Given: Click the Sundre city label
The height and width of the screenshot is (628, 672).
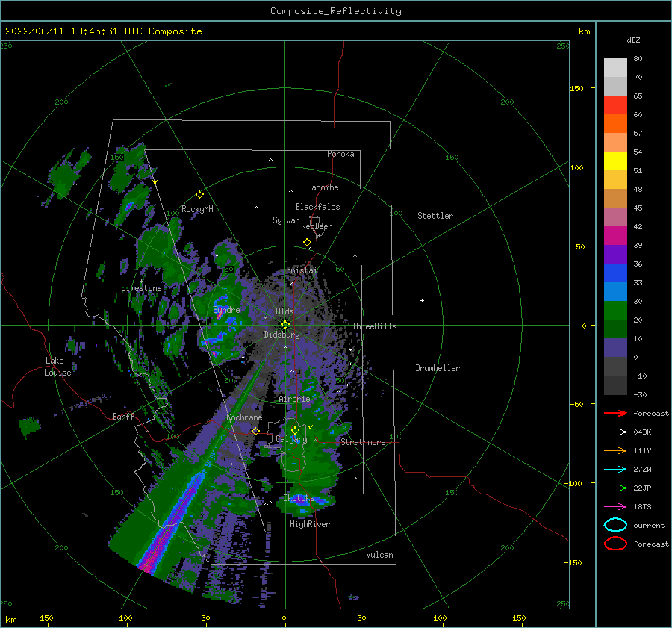Looking at the screenshot, I should (227, 309).
